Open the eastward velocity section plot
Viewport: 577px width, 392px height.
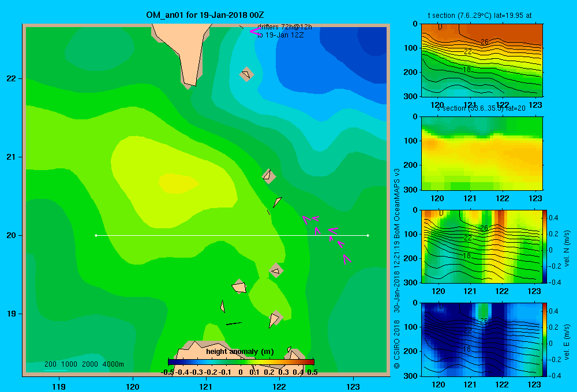tap(481, 340)
